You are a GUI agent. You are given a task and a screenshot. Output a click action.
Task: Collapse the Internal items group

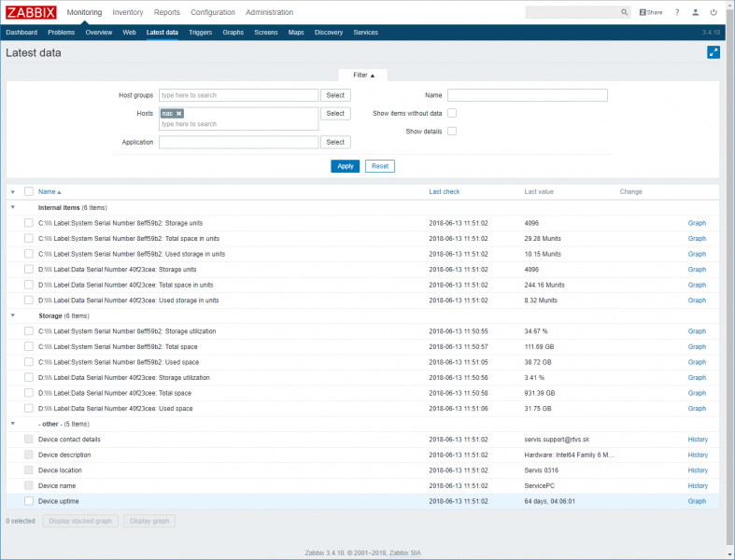click(13, 207)
